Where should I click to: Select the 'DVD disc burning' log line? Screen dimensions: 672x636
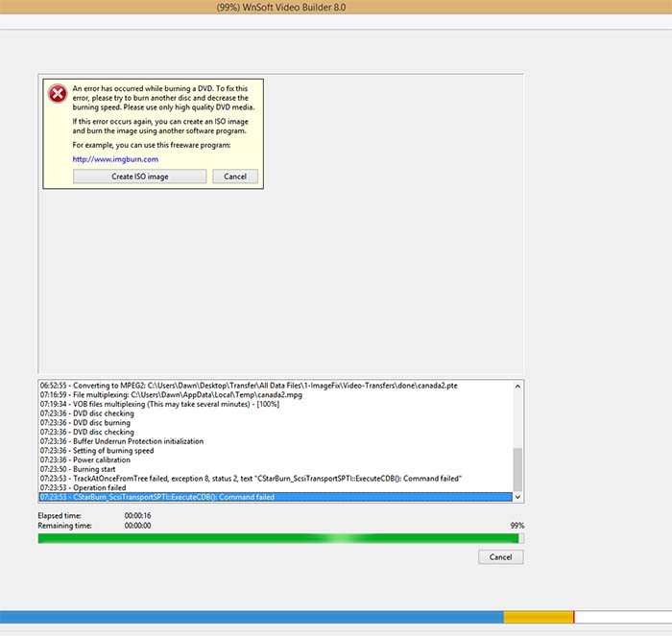pos(276,423)
